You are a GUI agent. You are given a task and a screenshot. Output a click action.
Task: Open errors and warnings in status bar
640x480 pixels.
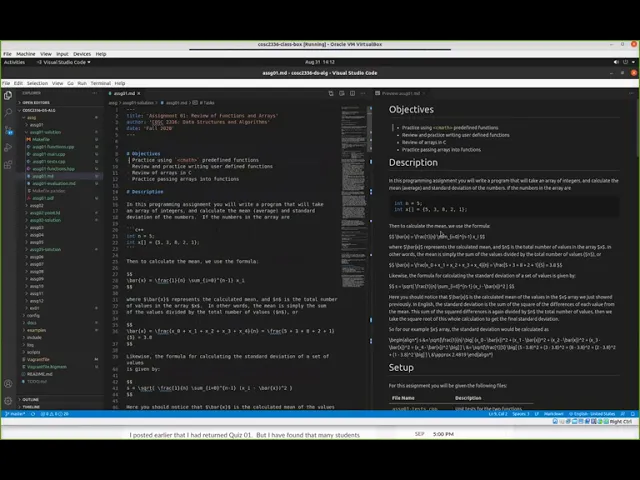pos(55,414)
